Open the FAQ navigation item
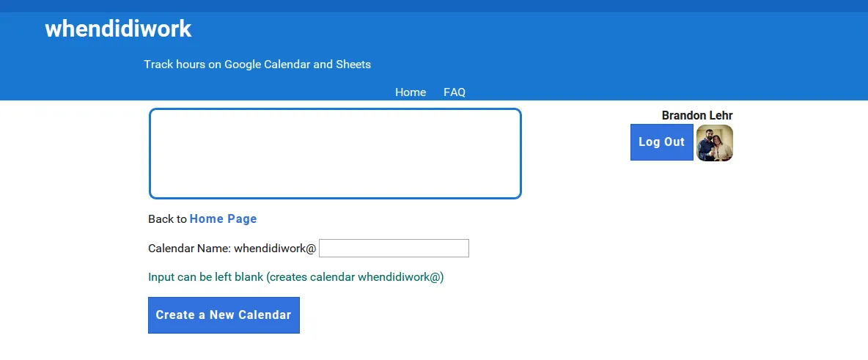Screen dimensions: 868x360 [455, 92]
